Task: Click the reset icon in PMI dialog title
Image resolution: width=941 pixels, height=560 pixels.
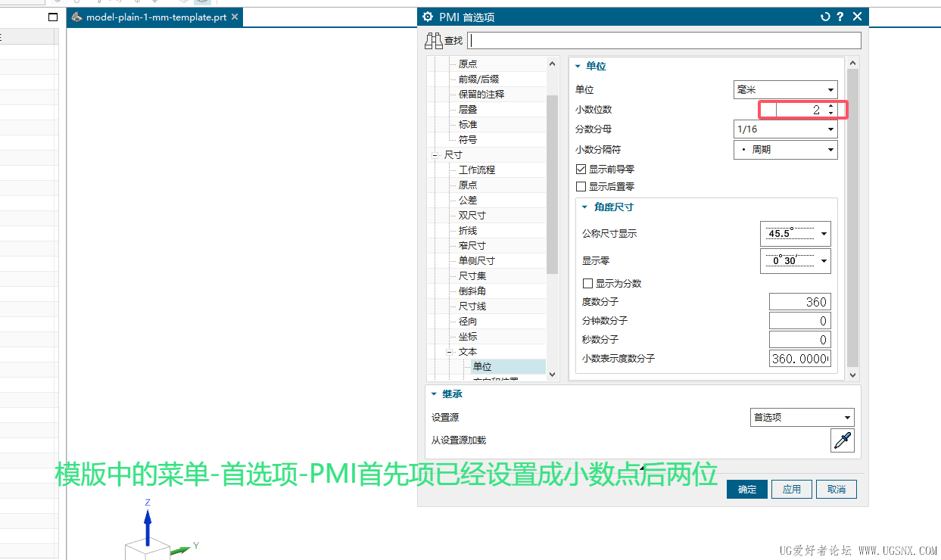Action: (x=825, y=17)
